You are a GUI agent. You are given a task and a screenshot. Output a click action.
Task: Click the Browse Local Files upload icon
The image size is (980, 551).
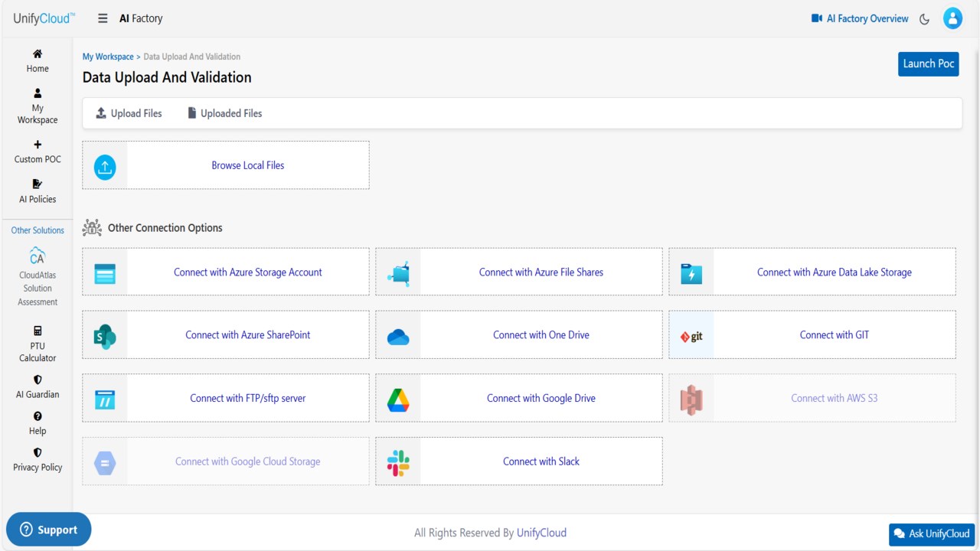pyautogui.click(x=105, y=166)
